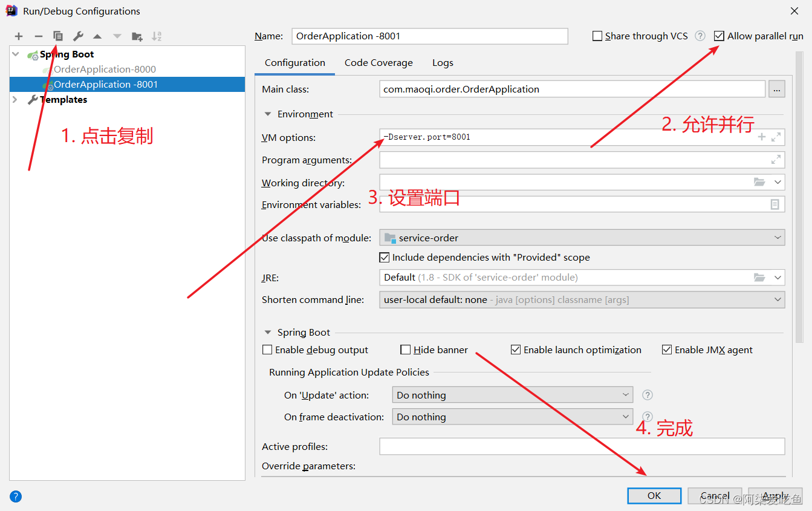The width and height of the screenshot is (812, 511).
Task: Close the Run/Debug Configurations dialog
Action: [x=794, y=11]
